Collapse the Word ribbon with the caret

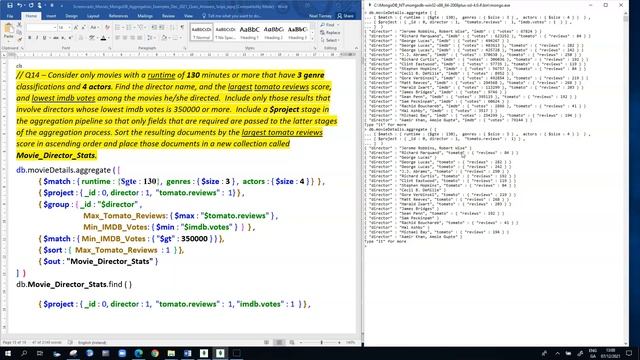[356, 48]
